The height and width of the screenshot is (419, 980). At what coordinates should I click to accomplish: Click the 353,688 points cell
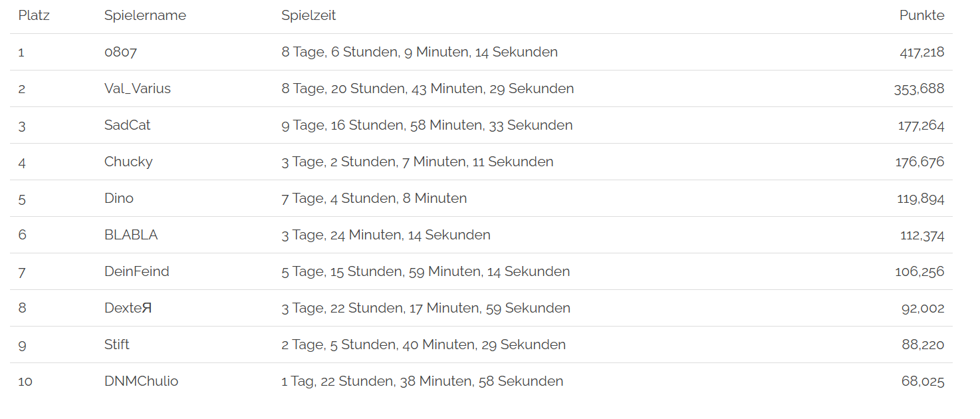(919, 88)
